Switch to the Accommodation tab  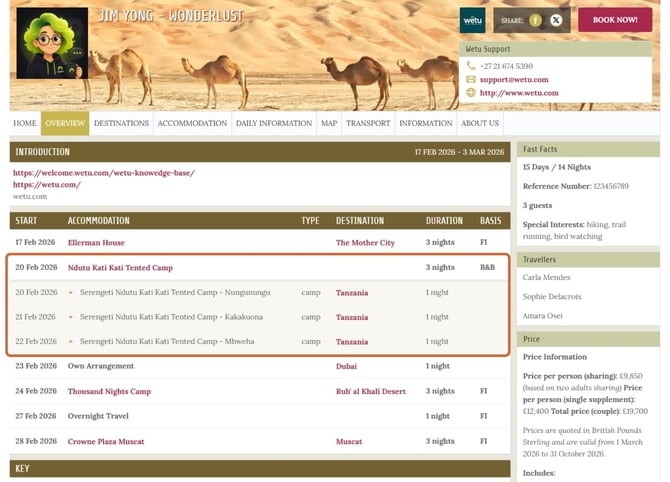coord(192,123)
